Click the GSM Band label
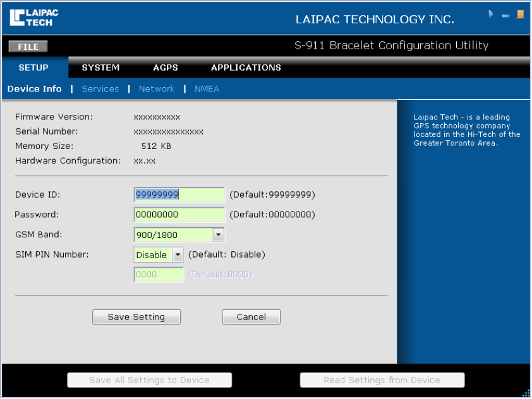Viewport: 532px width, 399px height. point(39,235)
